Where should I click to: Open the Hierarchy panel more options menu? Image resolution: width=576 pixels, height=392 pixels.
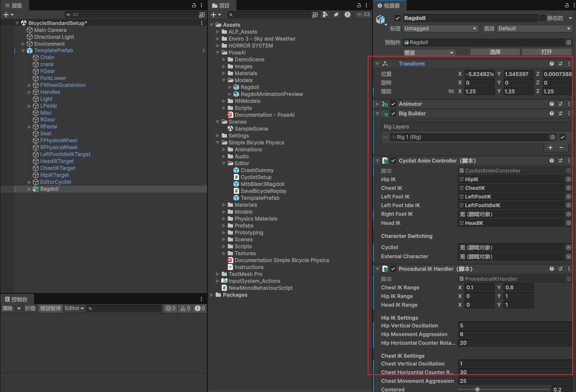[x=201, y=5]
